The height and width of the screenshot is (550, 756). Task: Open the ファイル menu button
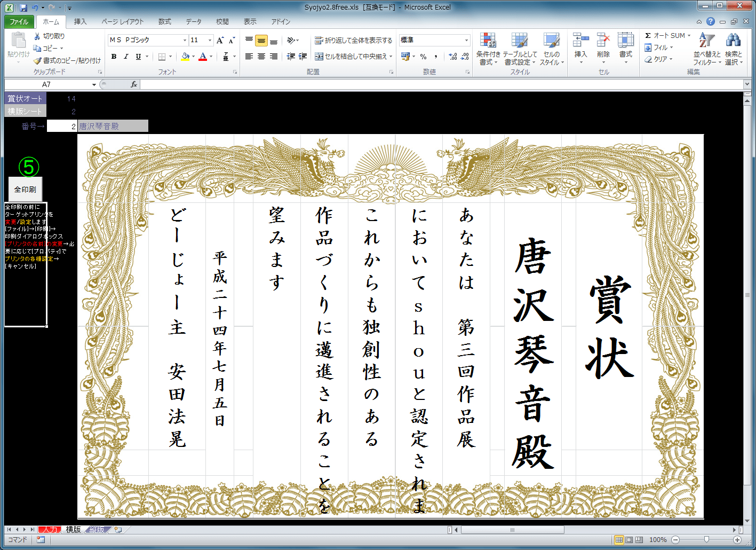pos(19,22)
